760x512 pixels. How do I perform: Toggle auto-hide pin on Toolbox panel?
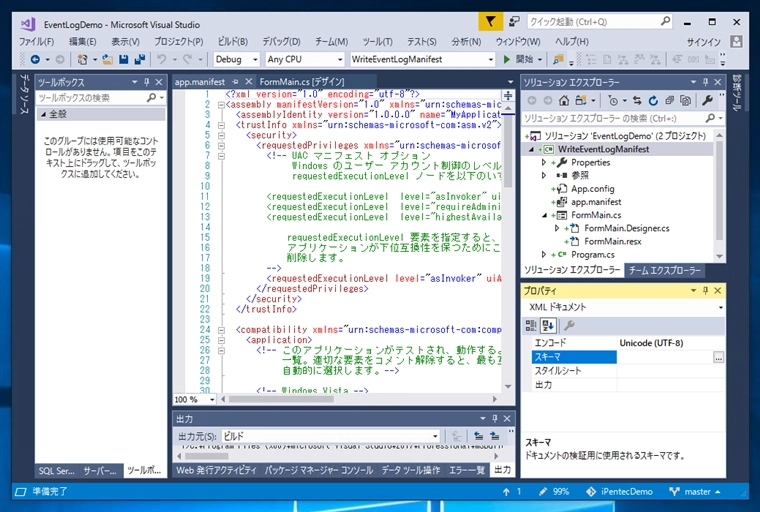(146, 82)
